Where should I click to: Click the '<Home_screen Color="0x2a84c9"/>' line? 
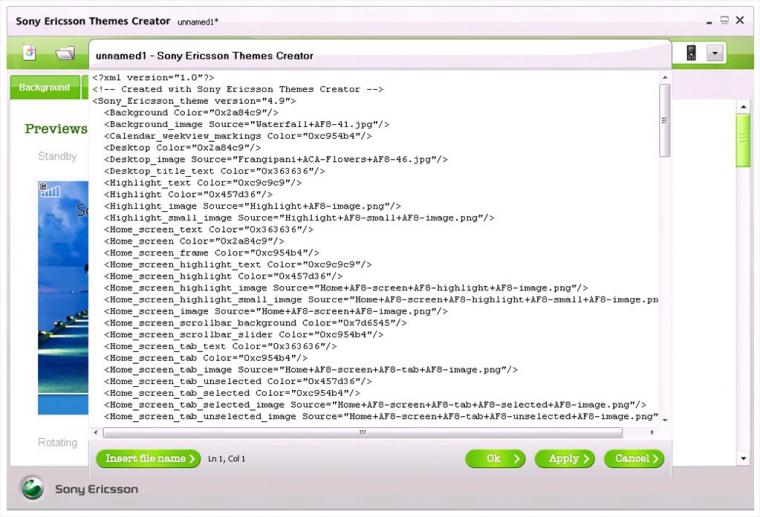194,241
